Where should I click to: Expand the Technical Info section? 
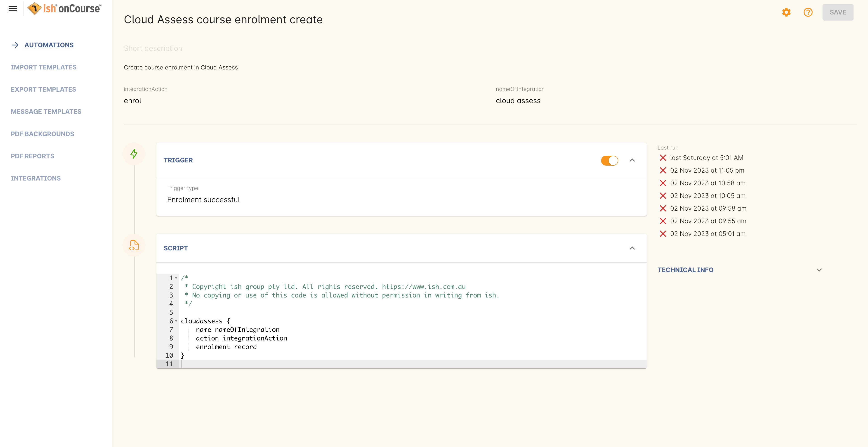point(819,270)
